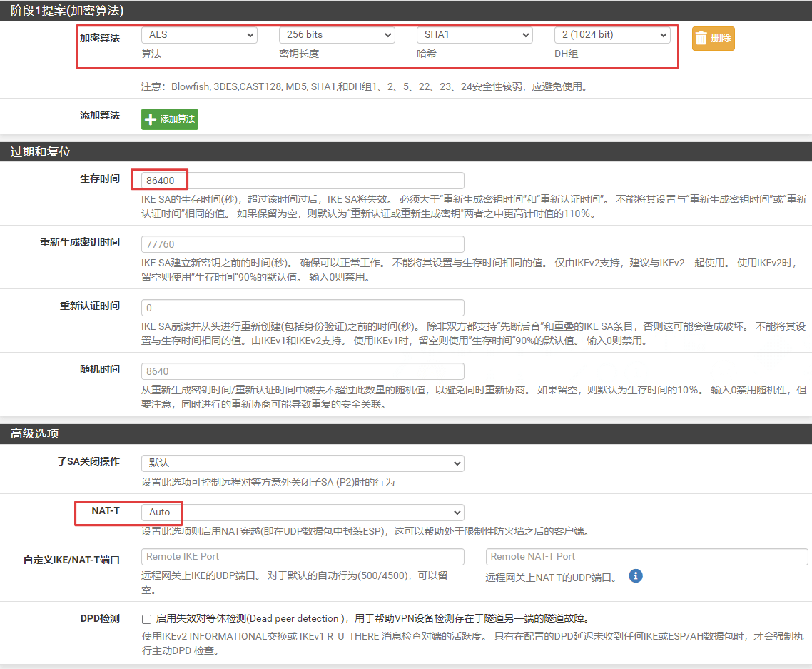Screen dimensions: 812x669
Task: Click the blue info icon beside NAT-T port
Action: click(635, 575)
